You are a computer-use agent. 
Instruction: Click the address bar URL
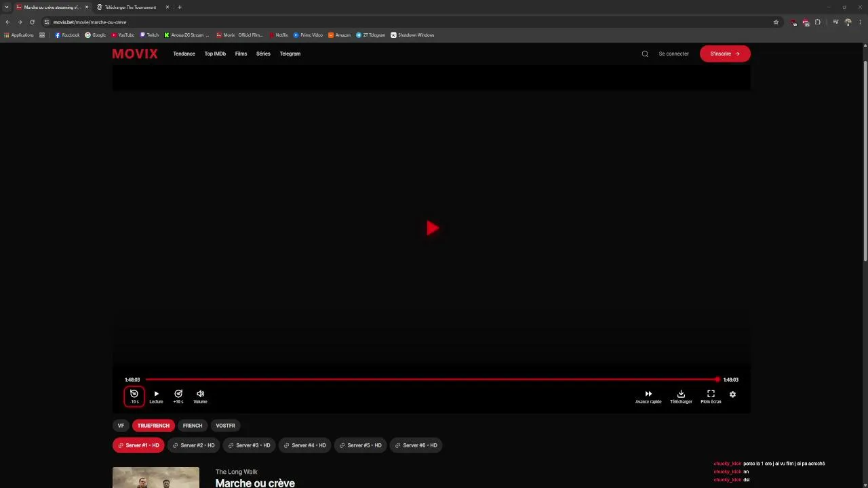point(90,22)
